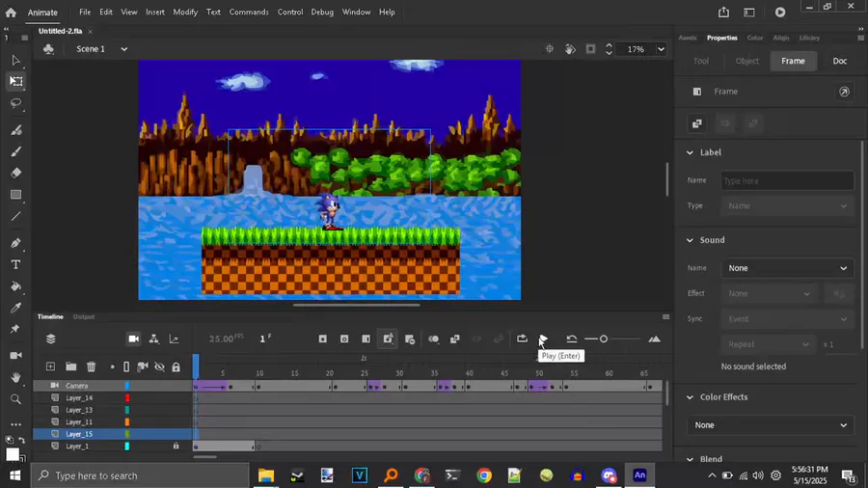The image size is (868, 488).
Task: Click the Clip content outside stage icon
Action: click(x=590, y=49)
